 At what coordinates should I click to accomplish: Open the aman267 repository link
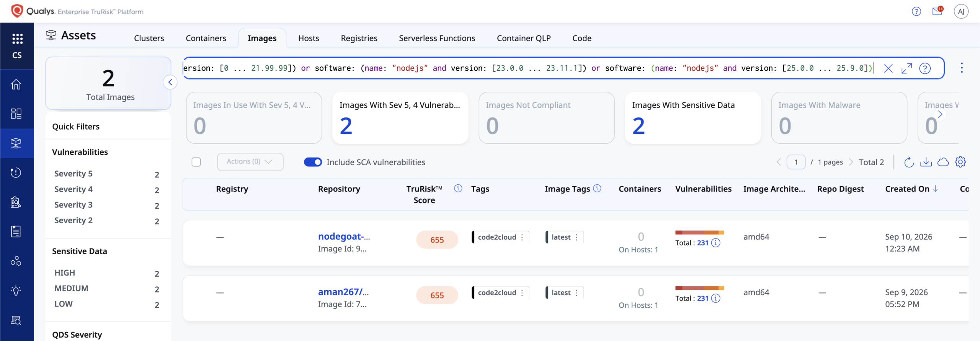(343, 292)
